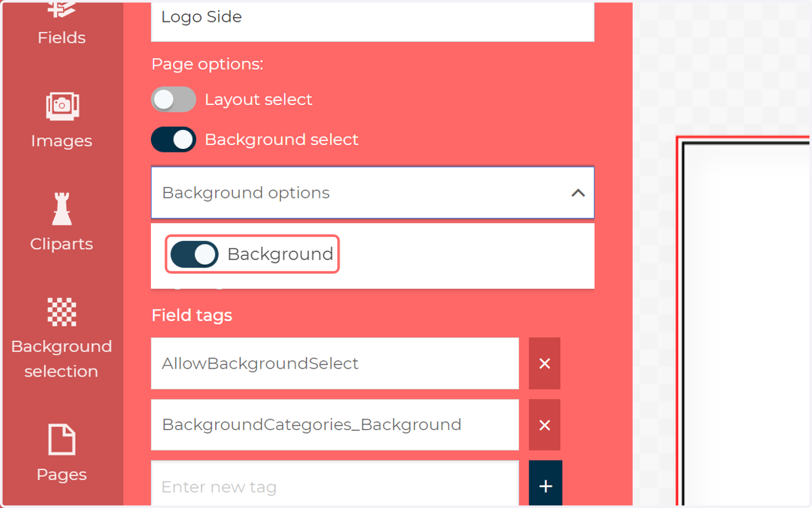Viewport: 812px width, 508px height.
Task: Open the Images panel icon
Action: coord(62,106)
